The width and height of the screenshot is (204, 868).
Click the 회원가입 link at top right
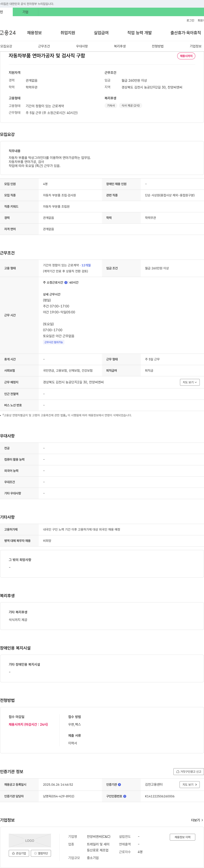(x=201, y=21)
